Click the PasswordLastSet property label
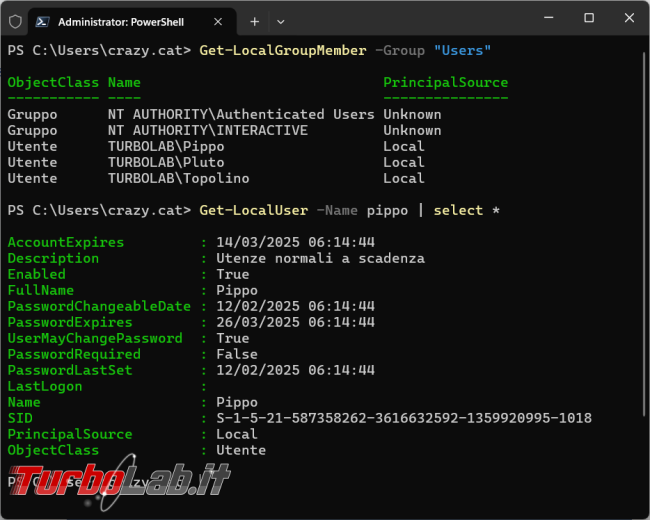 pos(70,370)
